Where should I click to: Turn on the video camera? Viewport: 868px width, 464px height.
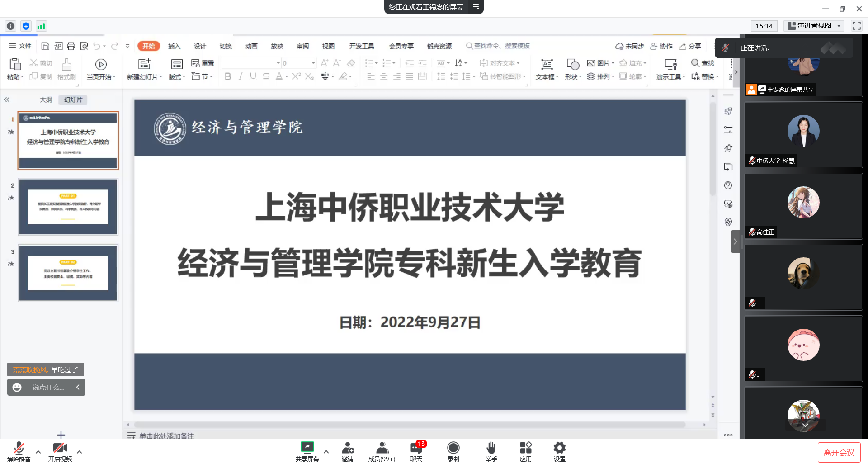(60, 448)
